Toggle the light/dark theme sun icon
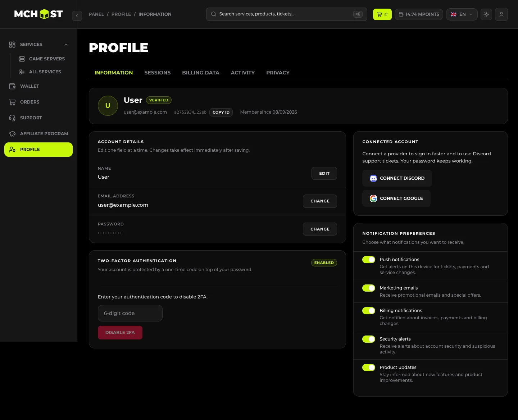Image resolution: width=518 pixels, height=420 pixels. (486, 14)
